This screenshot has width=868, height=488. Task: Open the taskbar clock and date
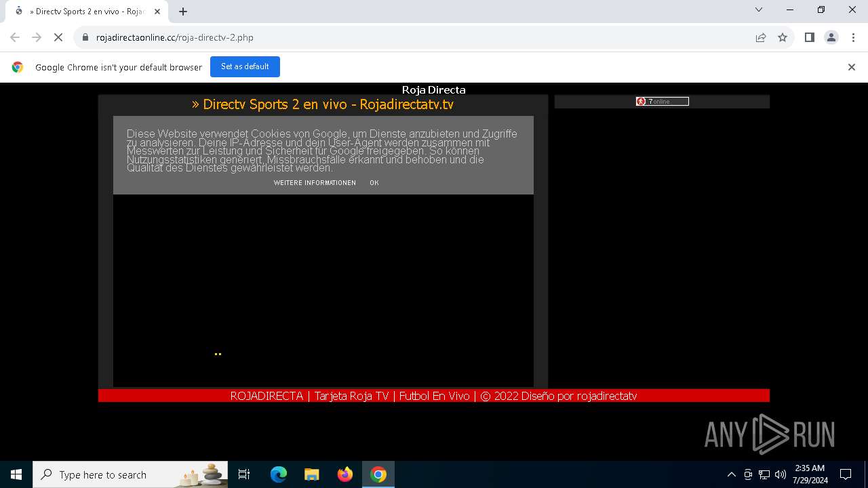(810, 474)
